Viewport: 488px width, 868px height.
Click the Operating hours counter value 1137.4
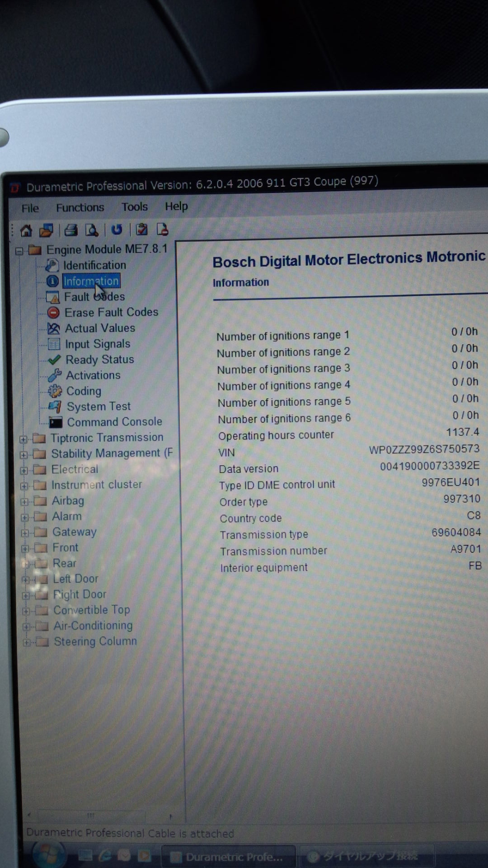click(463, 432)
